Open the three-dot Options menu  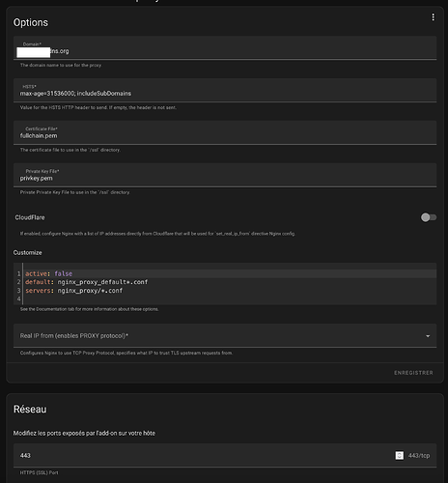pyautogui.click(x=433, y=17)
